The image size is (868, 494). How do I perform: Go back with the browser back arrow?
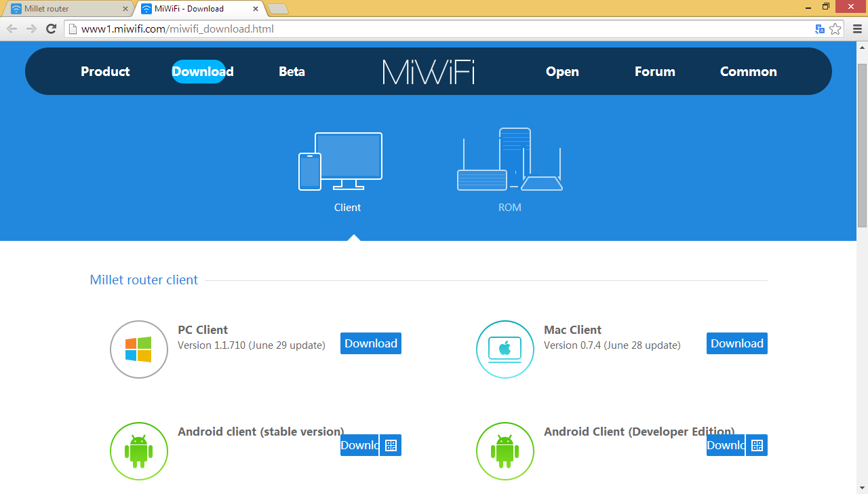tap(12, 28)
